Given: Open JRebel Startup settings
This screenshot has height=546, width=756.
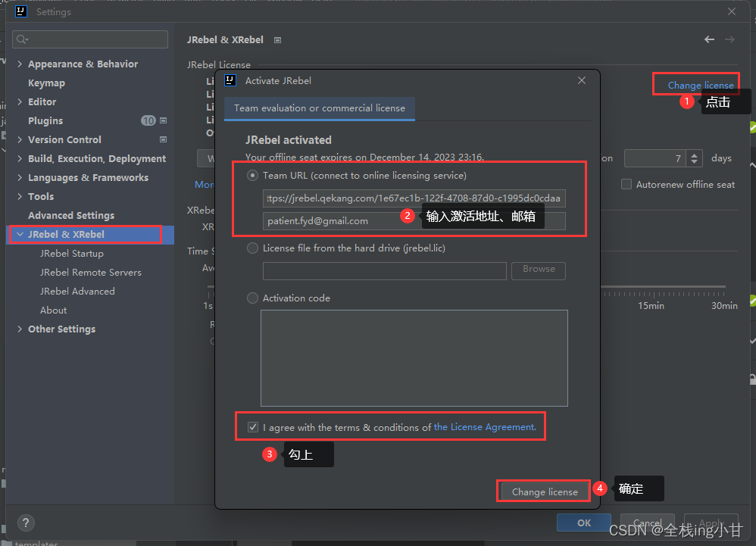Looking at the screenshot, I should click(72, 254).
